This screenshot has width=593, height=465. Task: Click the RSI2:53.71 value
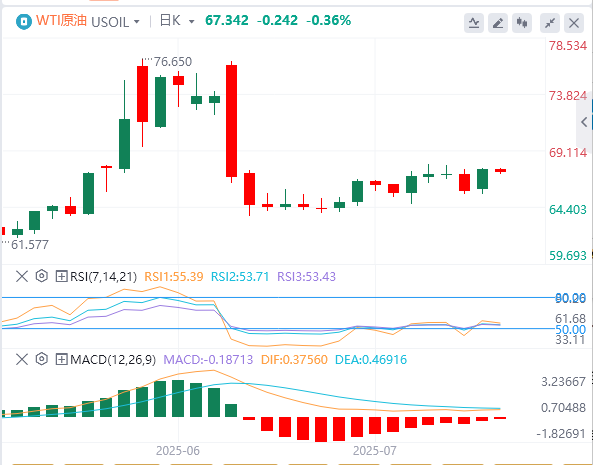[240, 277]
